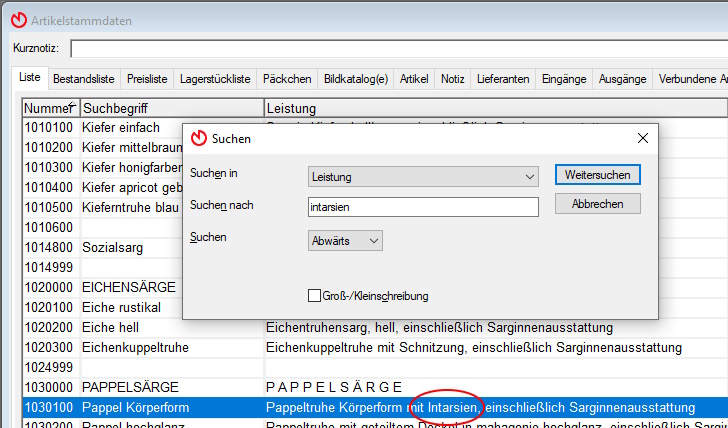Select row 1010100 Kiefer einfach
The height and width of the screenshot is (428, 728).
(x=102, y=127)
